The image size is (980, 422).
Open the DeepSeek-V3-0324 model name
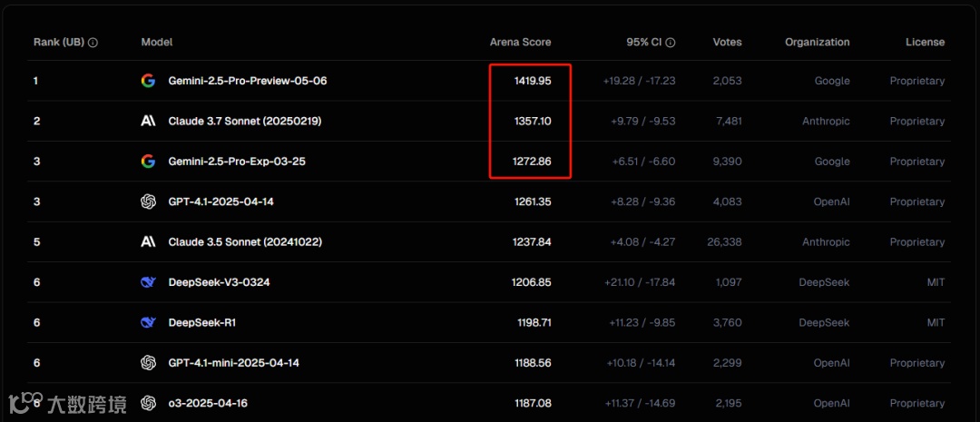pos(219,282)
